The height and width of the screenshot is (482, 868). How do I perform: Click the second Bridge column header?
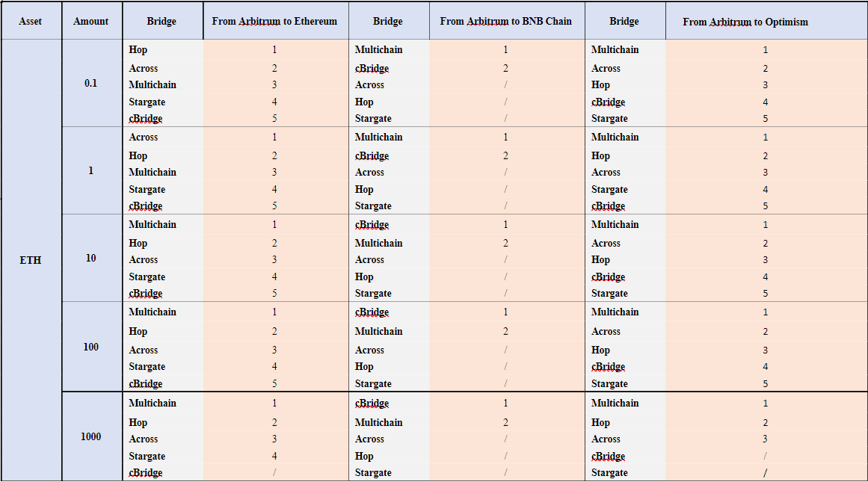389,21
